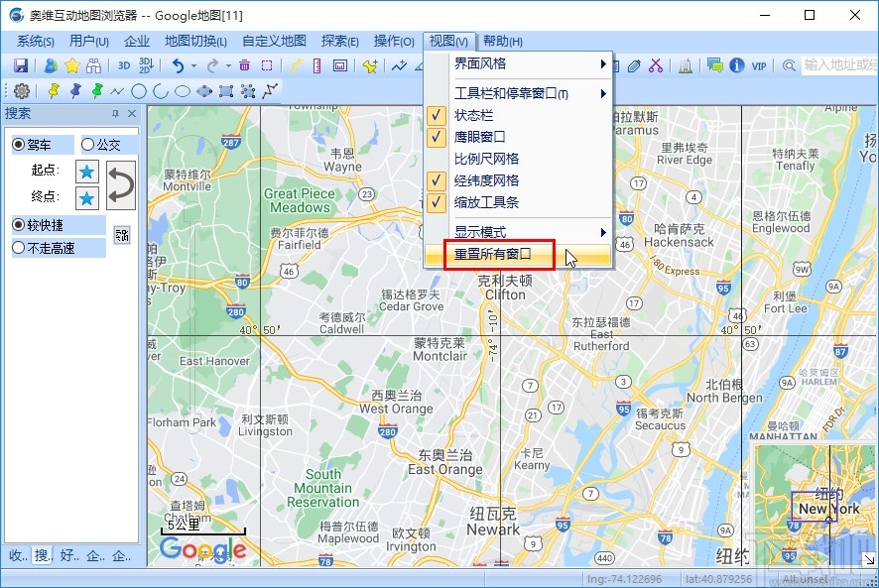Switch to the 收藏 tab at panel bottom

pos(14,556)
